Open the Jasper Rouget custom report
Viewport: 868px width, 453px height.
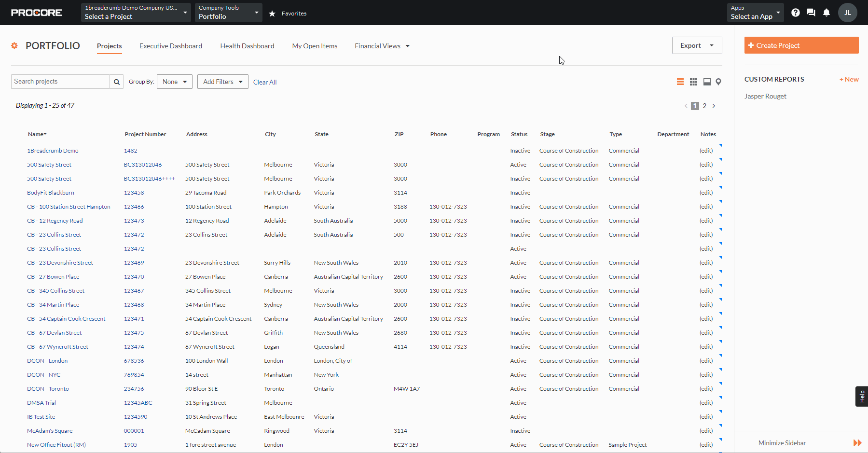[x=766, y=96]
